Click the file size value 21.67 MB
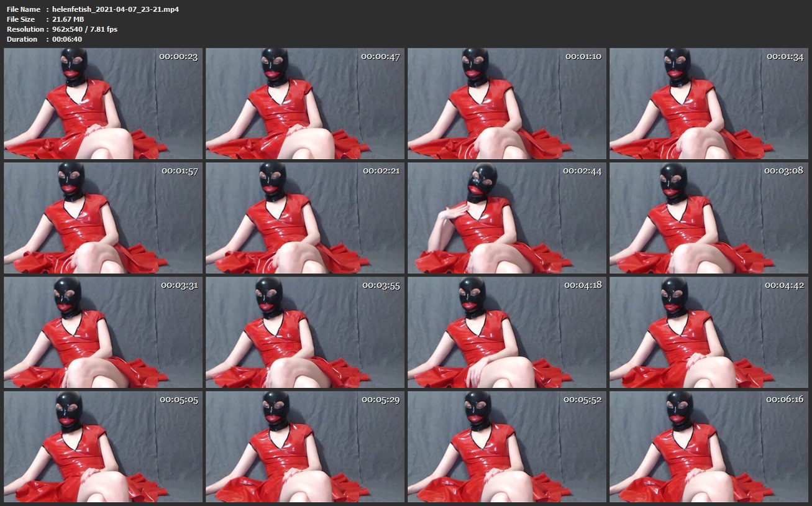The width and height of the screenshot is (812, 506). (x=68, y=19)
